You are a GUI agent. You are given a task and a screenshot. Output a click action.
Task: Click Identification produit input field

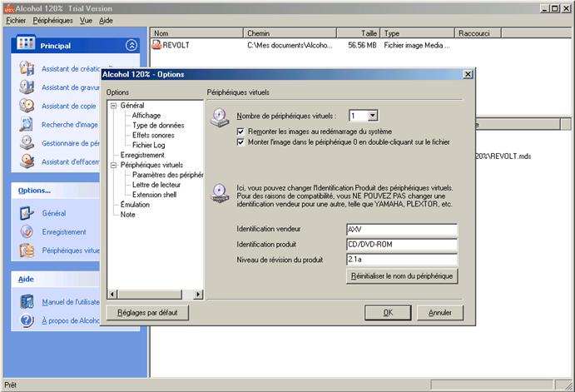(402, 244)
